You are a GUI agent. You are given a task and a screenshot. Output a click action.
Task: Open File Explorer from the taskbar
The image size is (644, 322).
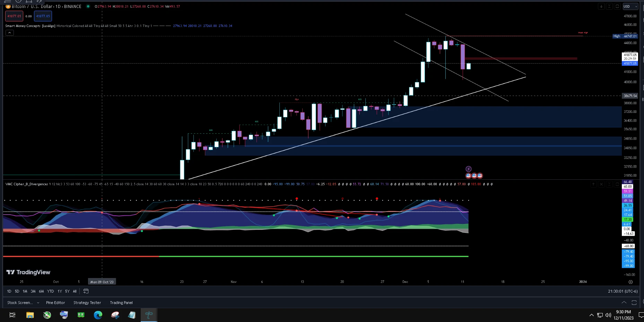click(30, 315)
